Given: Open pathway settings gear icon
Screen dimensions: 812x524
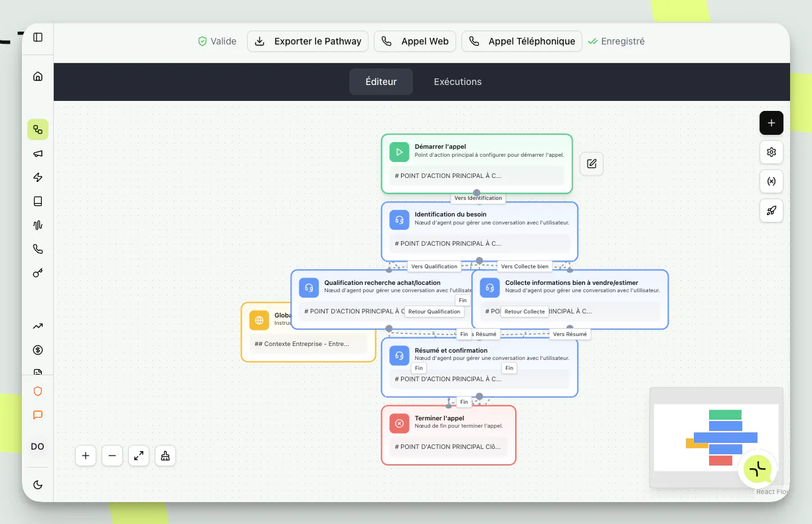Looking at the screenshot, I should 771,152.
